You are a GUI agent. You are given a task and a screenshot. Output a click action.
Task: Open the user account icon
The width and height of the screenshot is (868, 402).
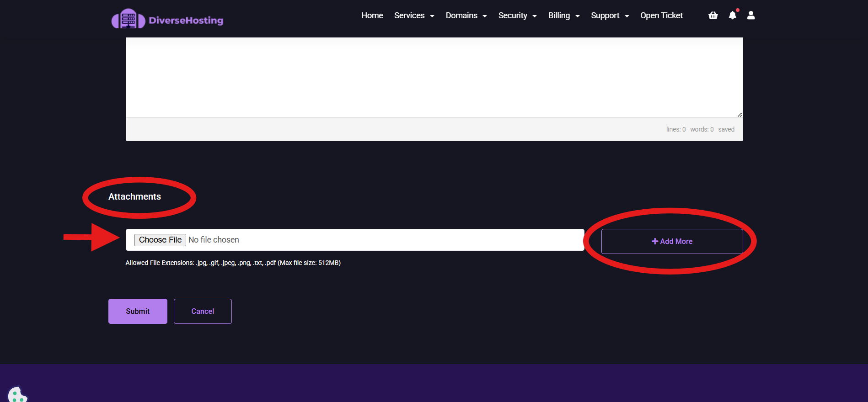(751, 16)
